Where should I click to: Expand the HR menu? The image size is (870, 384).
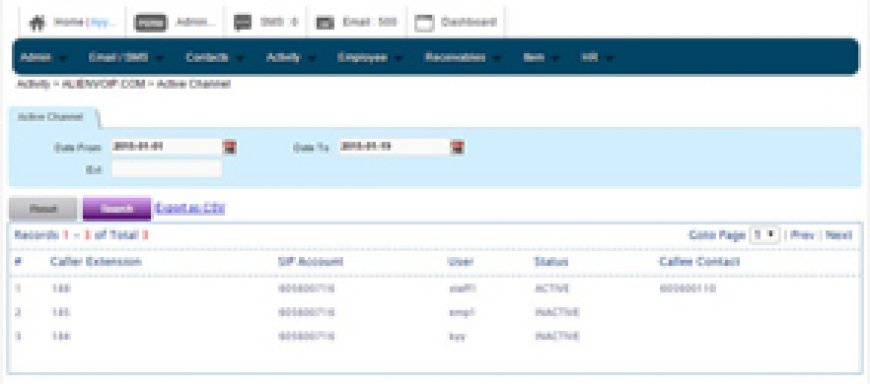pyautogui.click(x=597, y=57)
